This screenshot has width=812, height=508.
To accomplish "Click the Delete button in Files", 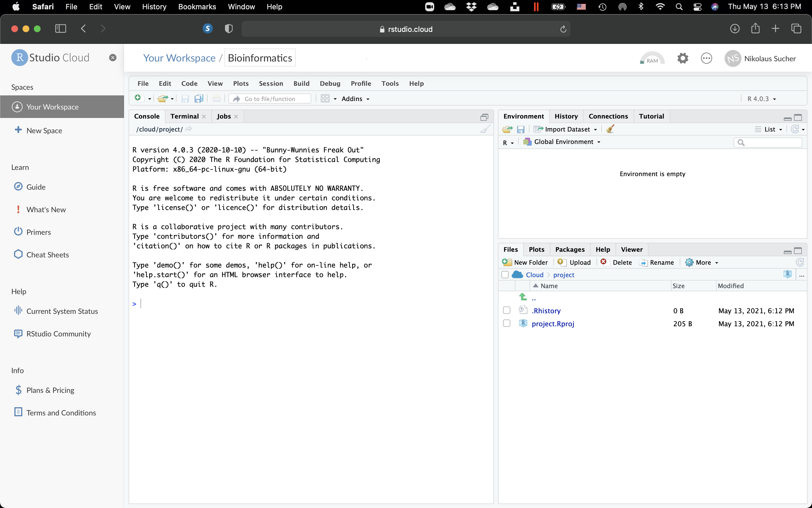I will pyautogui.click(x=617, y=262).
